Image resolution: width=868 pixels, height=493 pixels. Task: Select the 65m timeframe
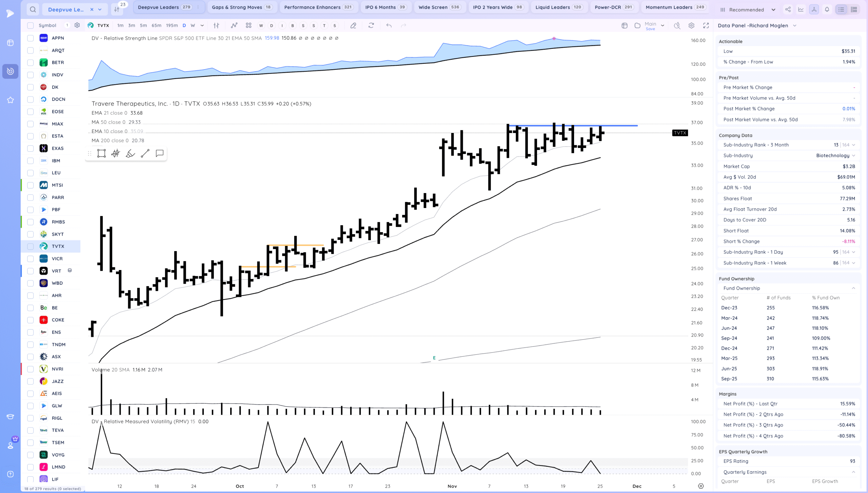(156, 25)
